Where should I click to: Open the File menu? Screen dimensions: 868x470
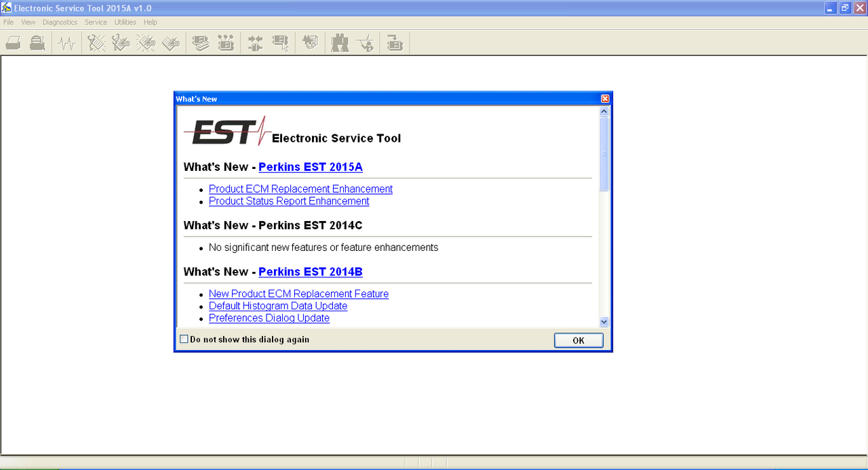tap(8, 22)
